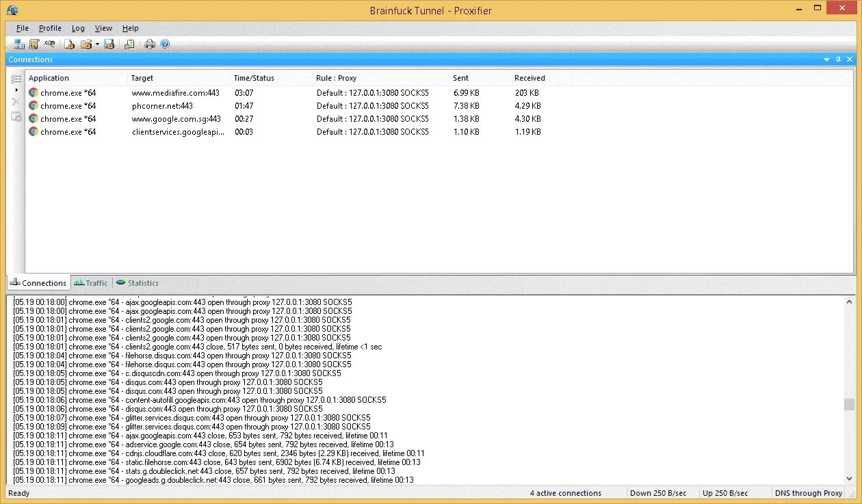
Task: Click Chrome icon in the mediafire connection row
Action: (x=34, y=92)
